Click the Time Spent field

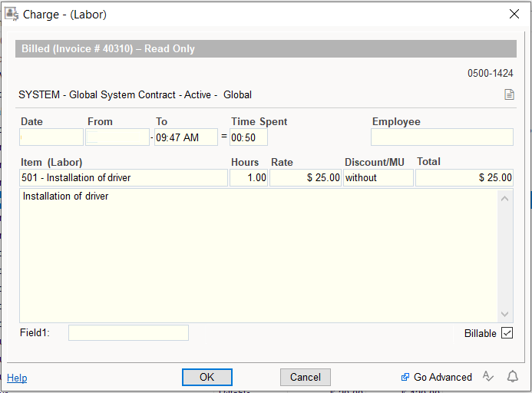click(x=249, y=137)
